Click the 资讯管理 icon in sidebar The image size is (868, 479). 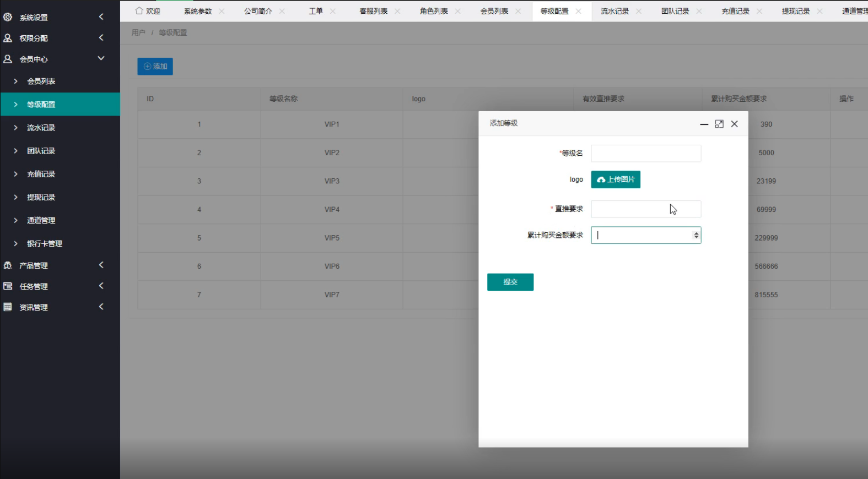click(x=8, y=307)
